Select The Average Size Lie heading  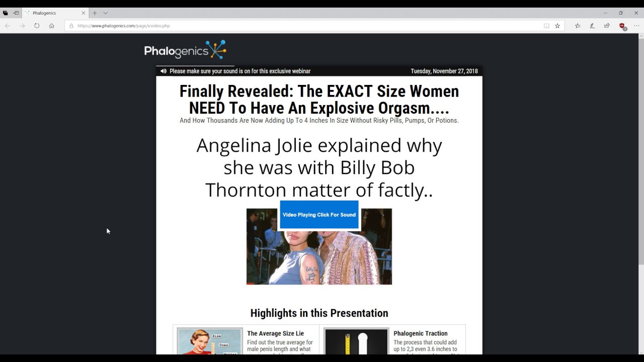click(275, 333)
